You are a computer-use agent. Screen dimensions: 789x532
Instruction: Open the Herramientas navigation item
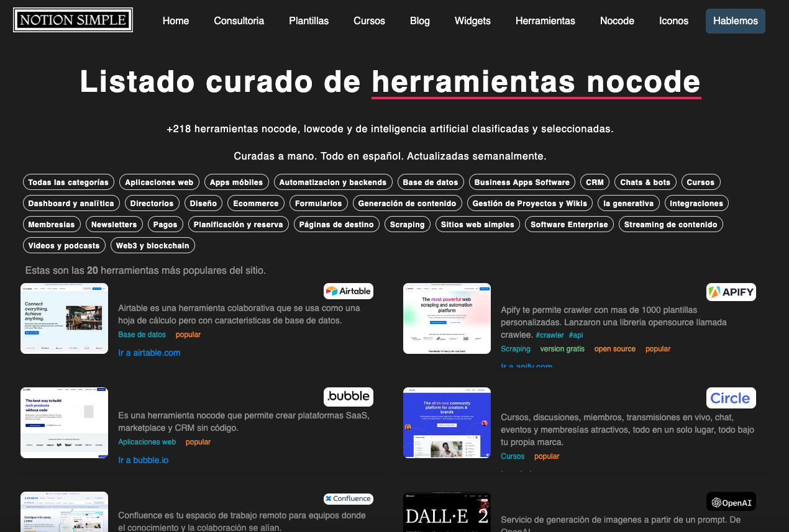545,20
